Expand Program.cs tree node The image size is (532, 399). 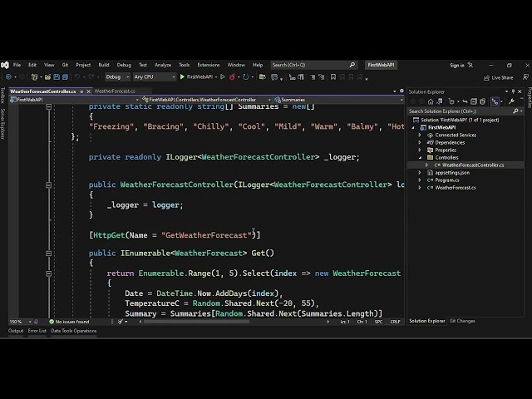(x=420, y=180)
